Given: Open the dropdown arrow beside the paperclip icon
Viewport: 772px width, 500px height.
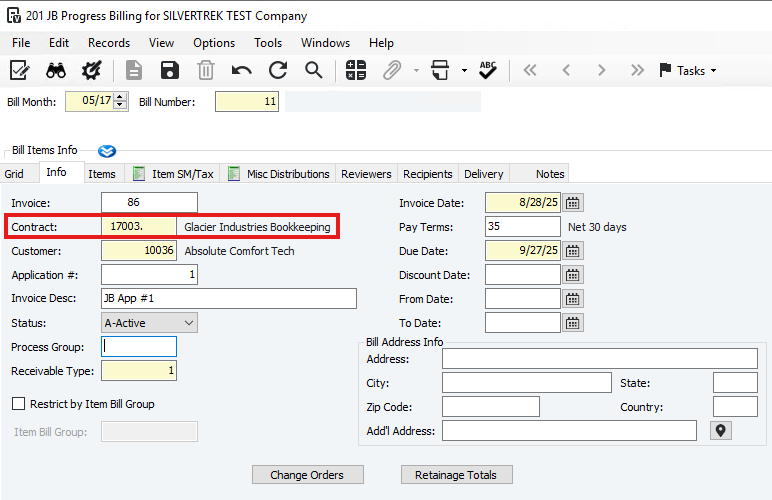Looking at the screenshot, I should [416, 70].
